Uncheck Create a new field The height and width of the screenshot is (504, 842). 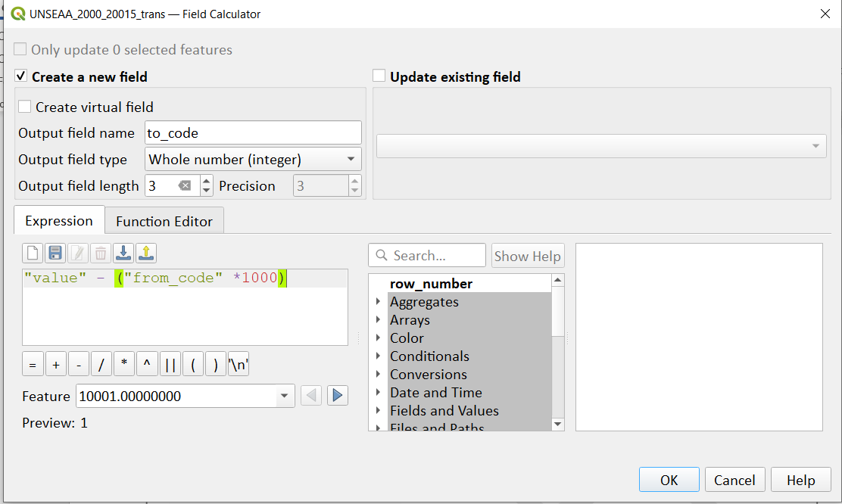tap(20, 76)
